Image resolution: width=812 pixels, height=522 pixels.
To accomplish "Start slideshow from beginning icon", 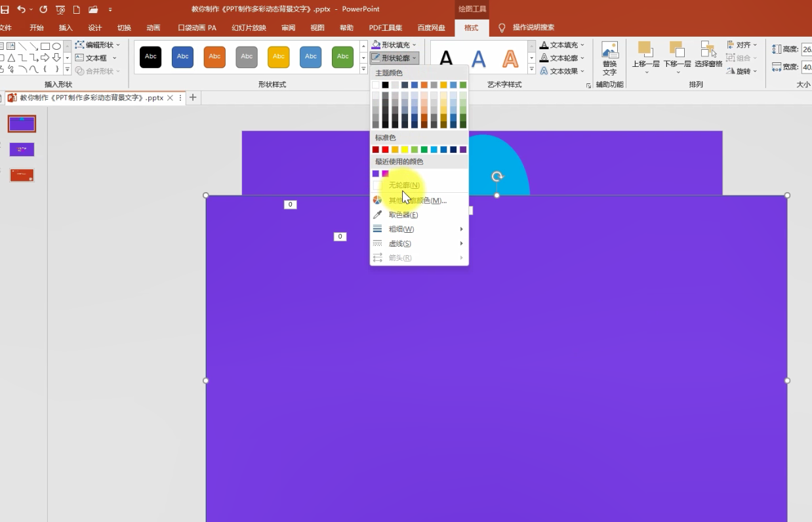I will click(60, 9).
